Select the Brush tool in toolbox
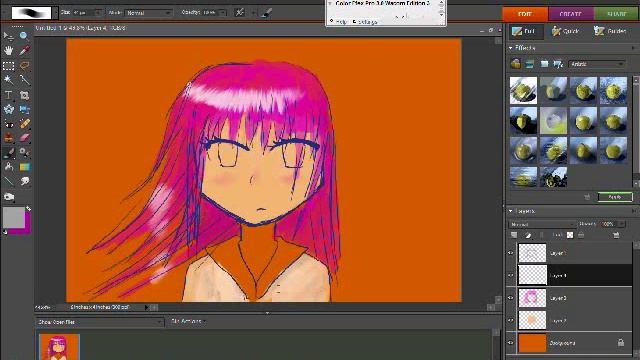640x360 pixels. click(x=8, y=153)
